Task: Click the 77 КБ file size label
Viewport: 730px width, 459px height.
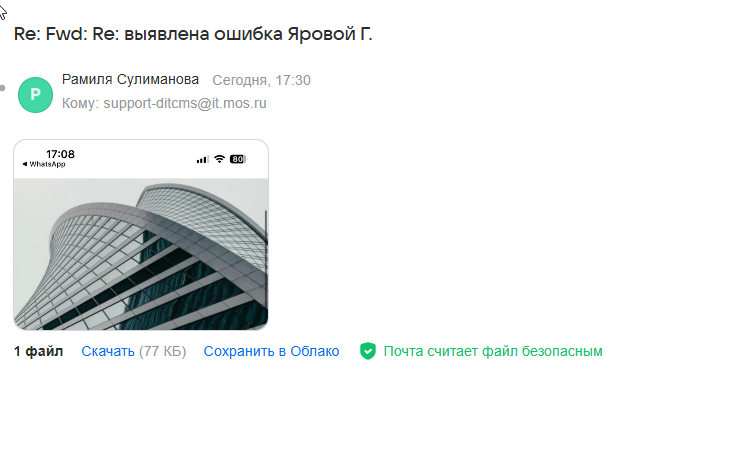Action: coord(162,351)
